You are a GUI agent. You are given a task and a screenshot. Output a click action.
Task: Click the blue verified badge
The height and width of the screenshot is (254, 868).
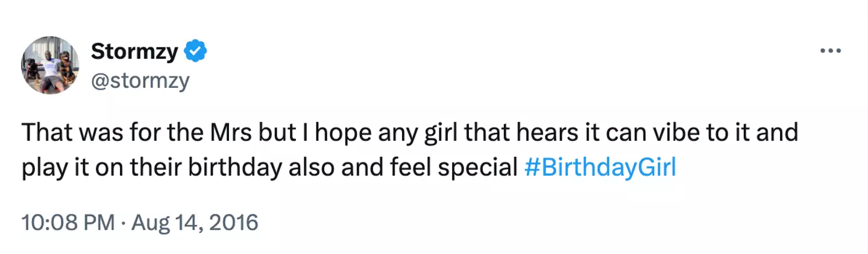(196, 53)
